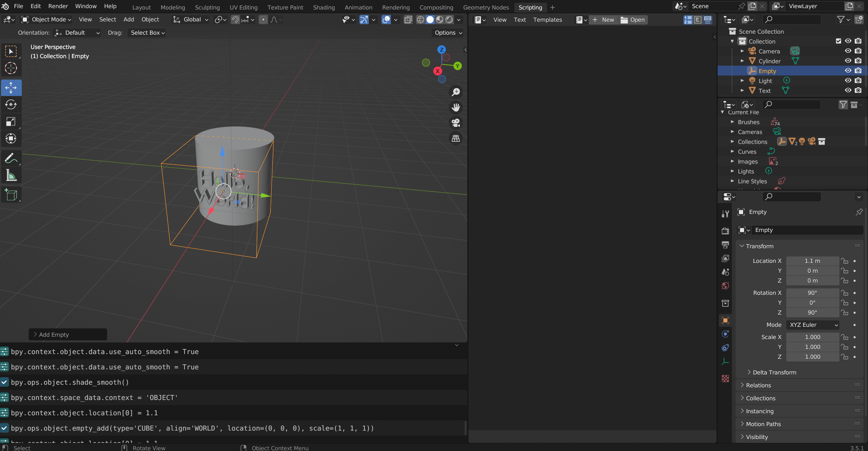Click the Location X value field
868x451 pixels.
[x=813, y=261]
